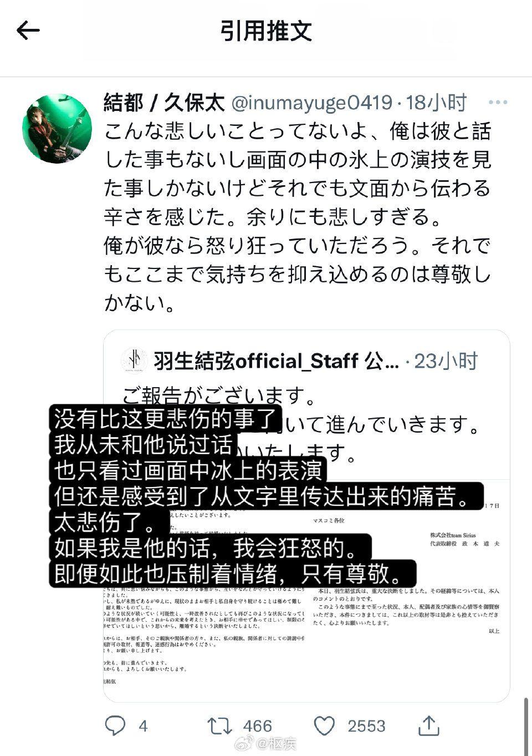Image resolution: width=532 pixels, height=756 pixels.
Task: Open the quoted tweet 23小时 timestamp
Action: [x=446, y=361]
